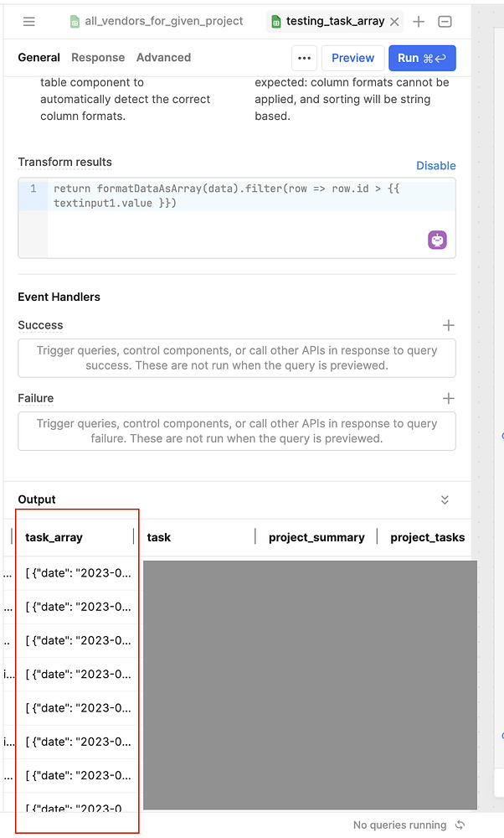
Task: Switch to all_vendors_for_given_project tab
Action: [157, 21]
